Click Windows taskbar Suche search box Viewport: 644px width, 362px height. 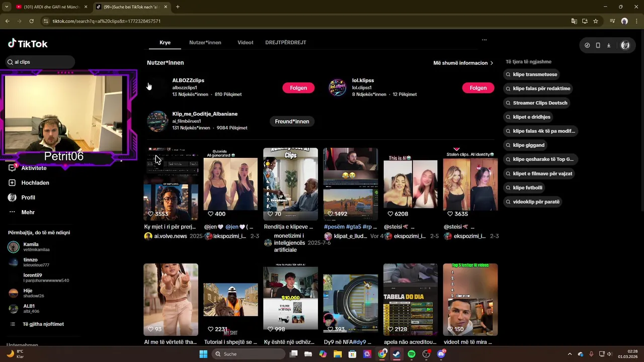click(249, 354)
